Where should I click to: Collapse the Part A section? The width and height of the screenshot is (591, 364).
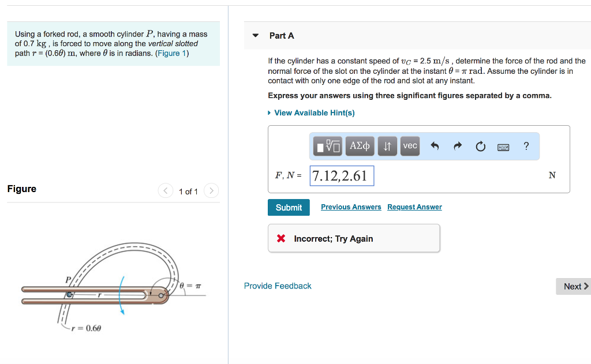(255, 35)
